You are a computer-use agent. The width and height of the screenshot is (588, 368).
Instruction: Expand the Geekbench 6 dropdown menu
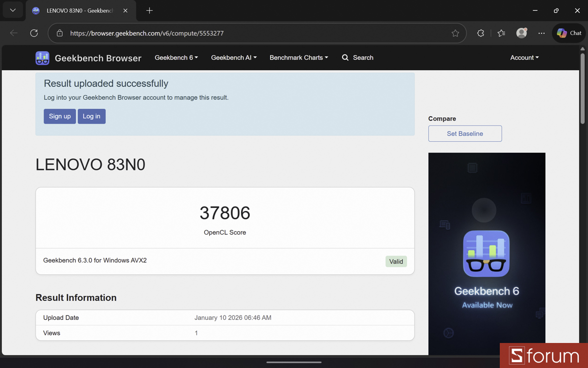click(176, 58)
